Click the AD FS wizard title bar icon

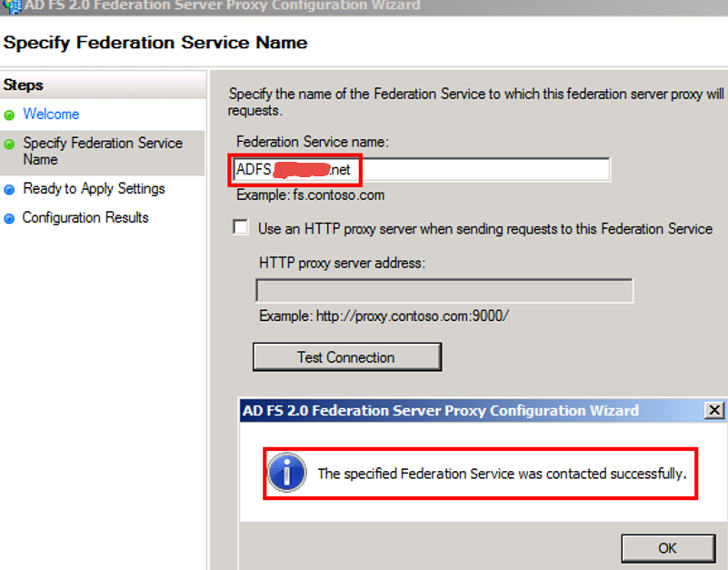(13, 5)
